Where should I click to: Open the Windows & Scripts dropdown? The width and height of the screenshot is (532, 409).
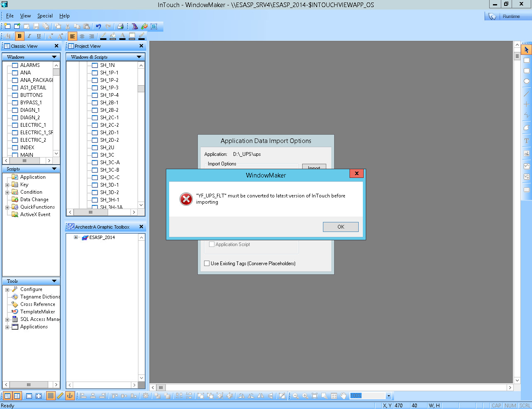(139, 57)
